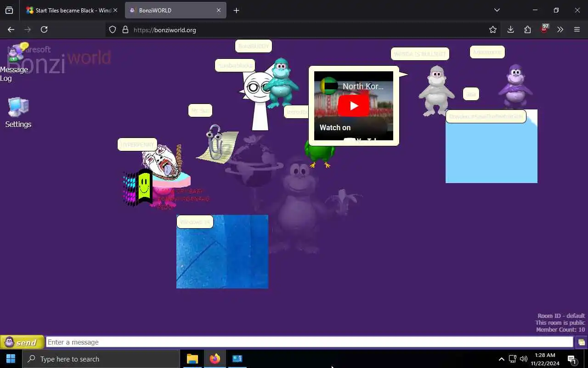Open the network status tray icon

[513, 359]
